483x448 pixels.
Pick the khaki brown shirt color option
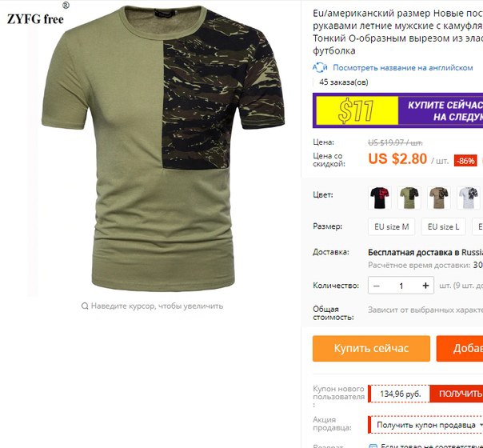[x=439, y=198]
